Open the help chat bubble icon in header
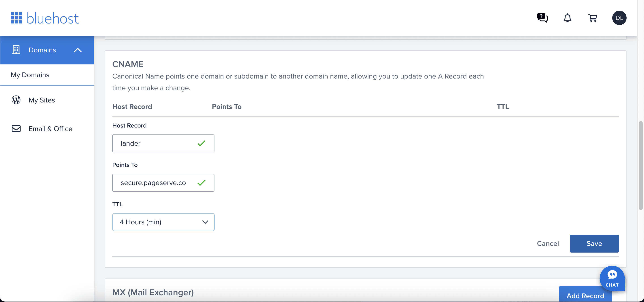The image size is (644, 302). 542,18
